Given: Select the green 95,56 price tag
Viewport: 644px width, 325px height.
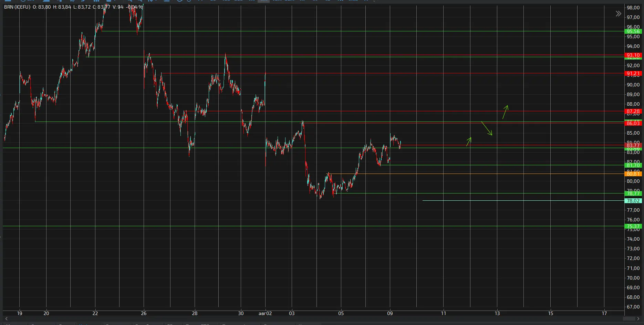Looking at the screenshot, I should pyautogui.click(x=633, y=31).
